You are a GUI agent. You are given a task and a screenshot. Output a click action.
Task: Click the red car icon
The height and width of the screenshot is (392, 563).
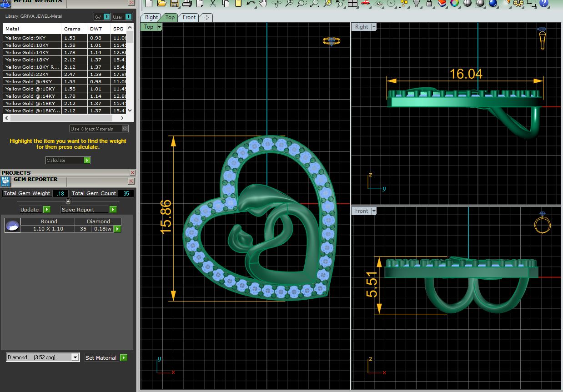pos(365,3)
